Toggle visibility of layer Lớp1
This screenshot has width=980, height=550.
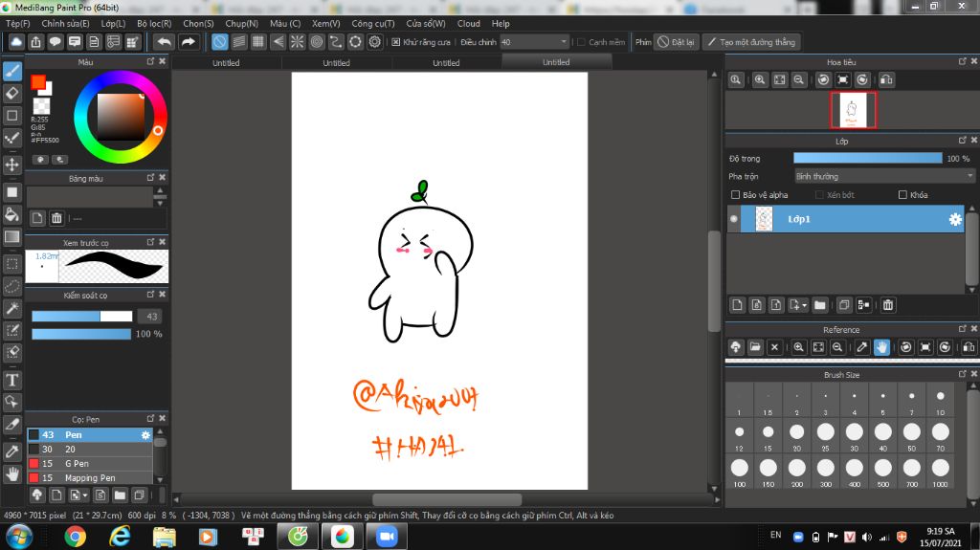pos(735,219)
